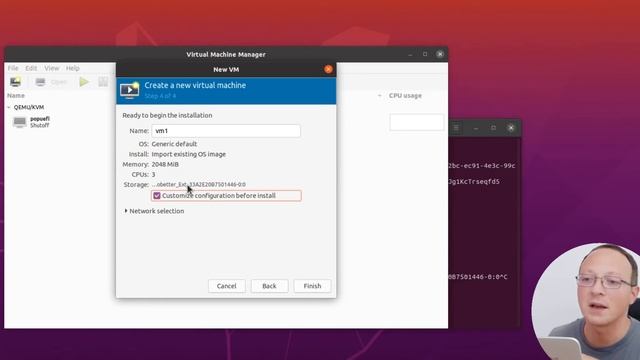Go Back to previous wizard step

click(x=269, y=286)
